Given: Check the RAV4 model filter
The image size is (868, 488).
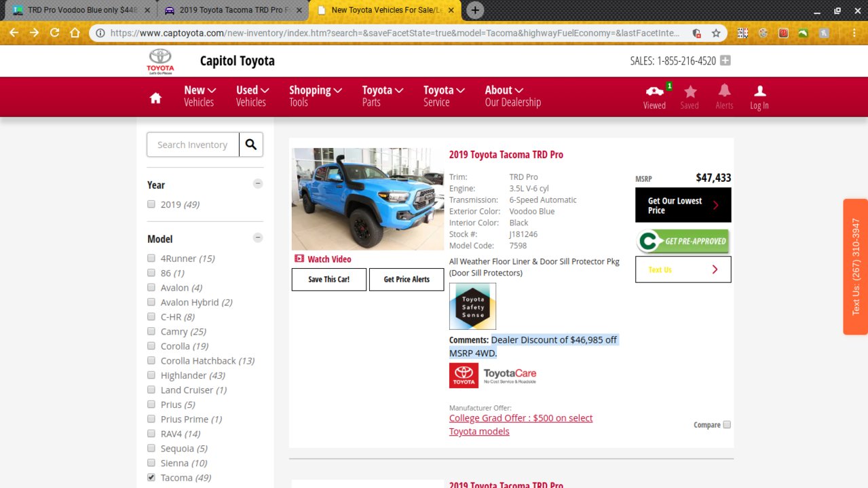Looking at the screenshot, I should (151, 434).
